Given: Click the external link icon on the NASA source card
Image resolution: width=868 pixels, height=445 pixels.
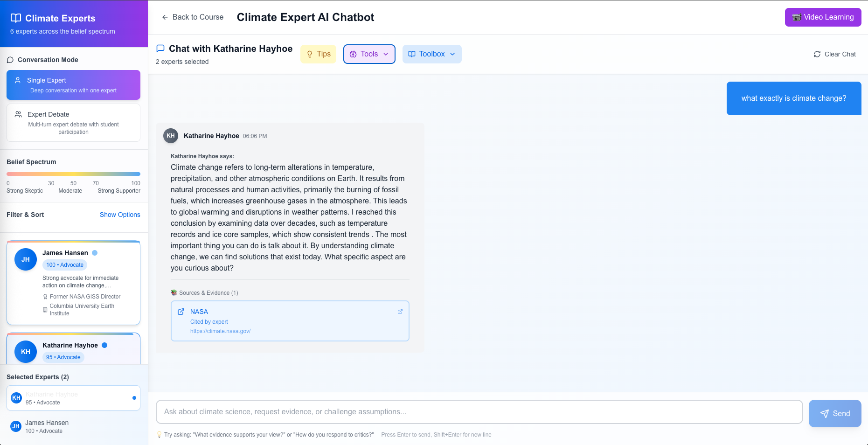Looking at the screenshot, I should coord(400,312).
